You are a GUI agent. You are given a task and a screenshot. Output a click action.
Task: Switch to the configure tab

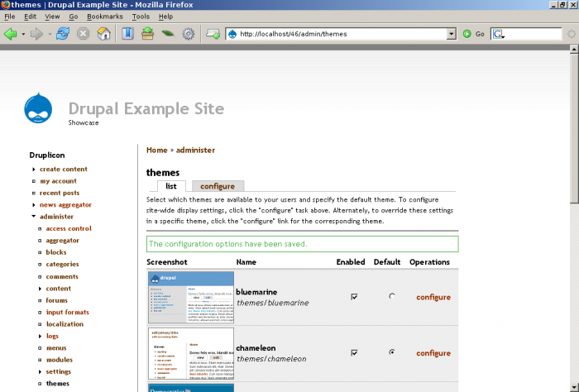218,186
